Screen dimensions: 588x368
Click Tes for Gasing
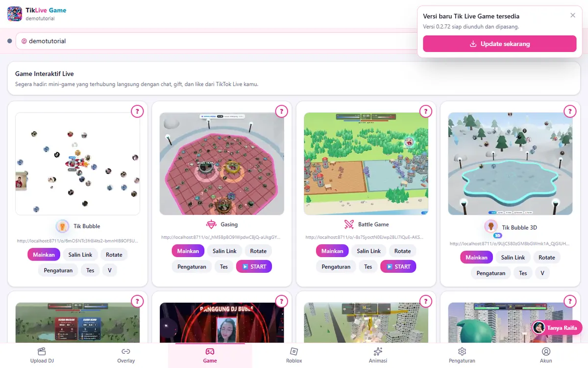[224, 266]
